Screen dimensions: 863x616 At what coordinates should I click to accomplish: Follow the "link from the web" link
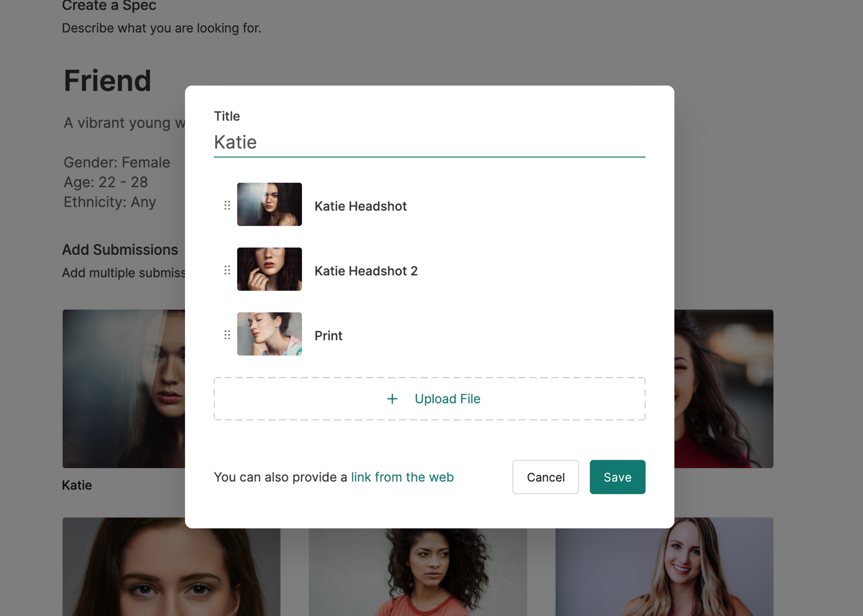click(402, 477)
